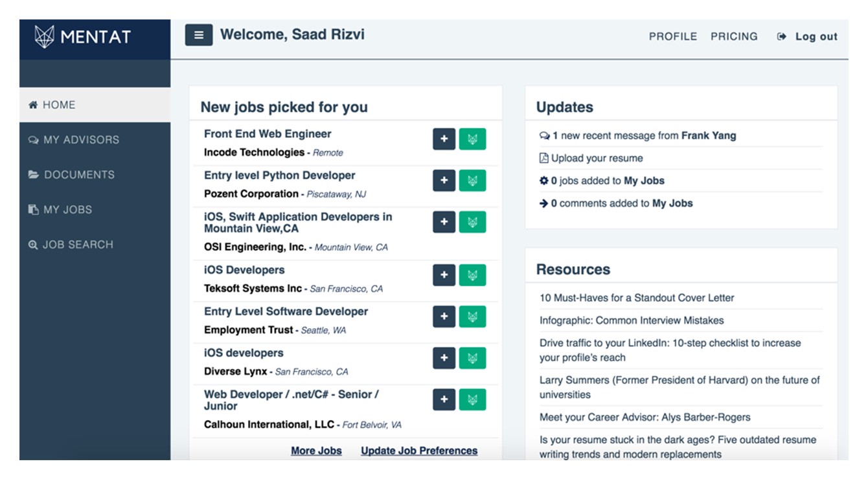Add Front End Web Engineer job with plus
The image size is (868, 479).
tap(444, 139)
